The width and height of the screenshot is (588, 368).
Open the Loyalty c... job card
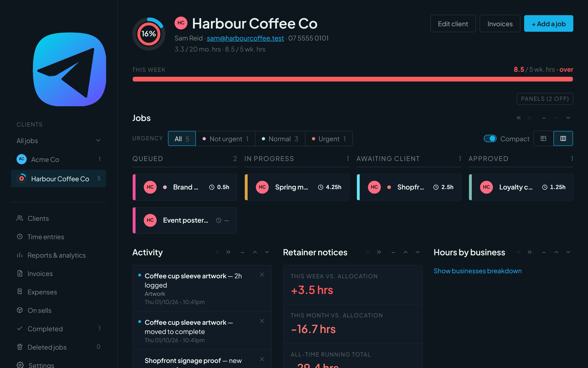(521, 187)
